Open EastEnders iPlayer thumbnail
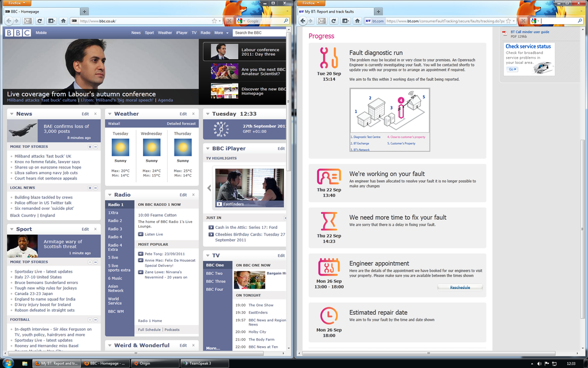Viewport: 588px width, 368px height. coord(249,188)
